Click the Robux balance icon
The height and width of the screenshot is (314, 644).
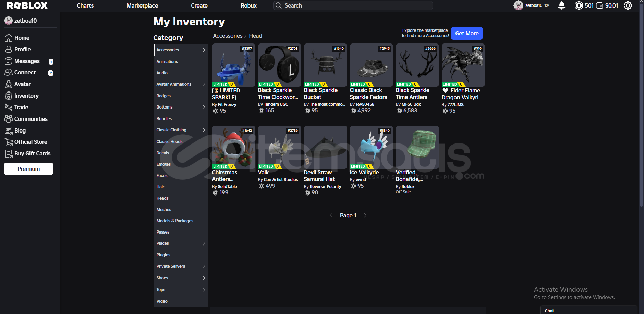pos(579,5)
